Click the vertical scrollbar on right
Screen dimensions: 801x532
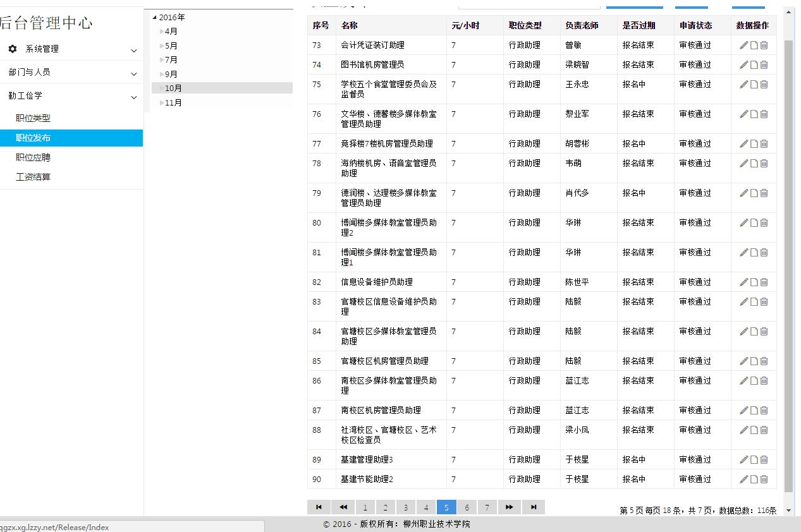tap(788, 265)
